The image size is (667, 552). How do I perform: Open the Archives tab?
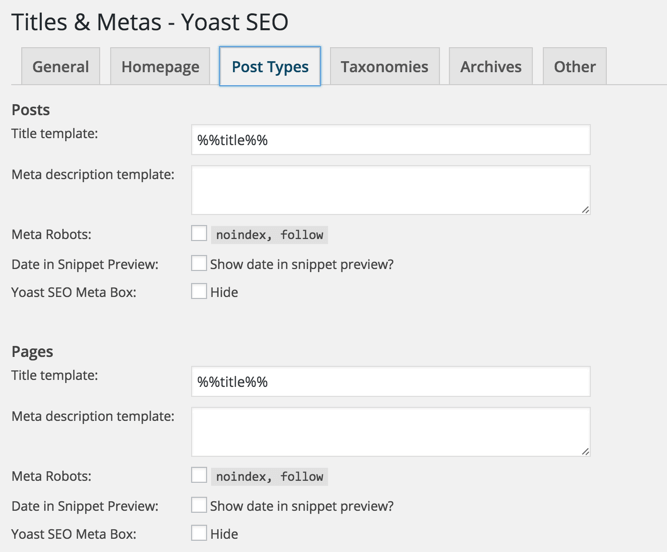coord(490,67)
